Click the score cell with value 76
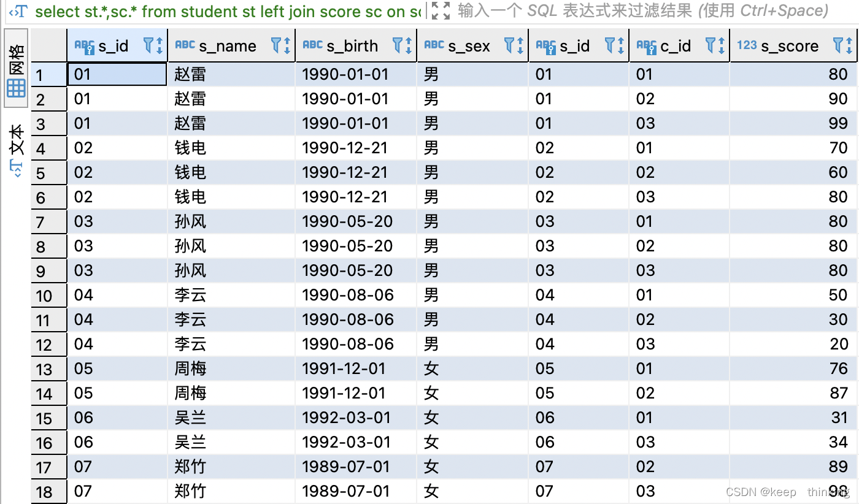Image resolution: width=859 pixels, height=504 pixels. 793,368
